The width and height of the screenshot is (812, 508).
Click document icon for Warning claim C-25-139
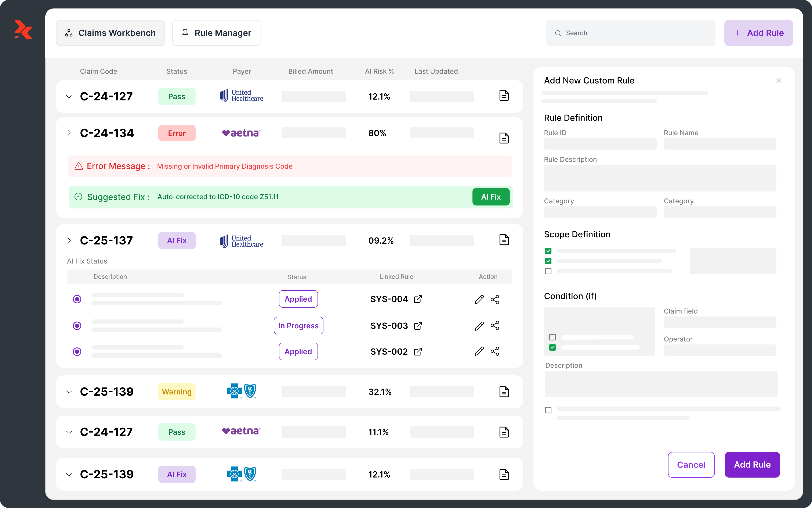tap(504, 392)
